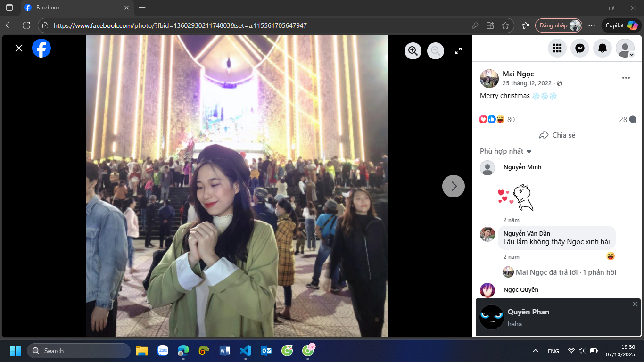This screenshot has width=644, height=362.
Task: Open the love reaction icon list
Action: 483,120
